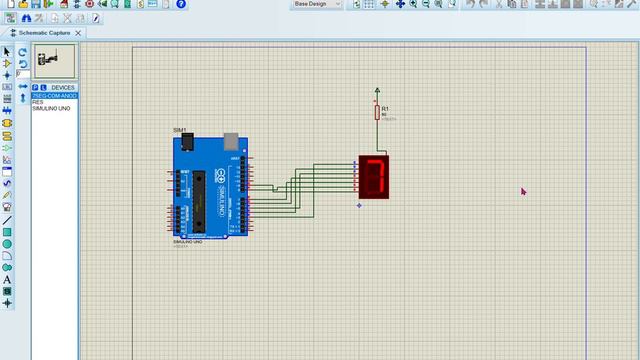Viewport: 640px width, 360px height.
Task: Select the Text Script tool
Action: (7, 99)
